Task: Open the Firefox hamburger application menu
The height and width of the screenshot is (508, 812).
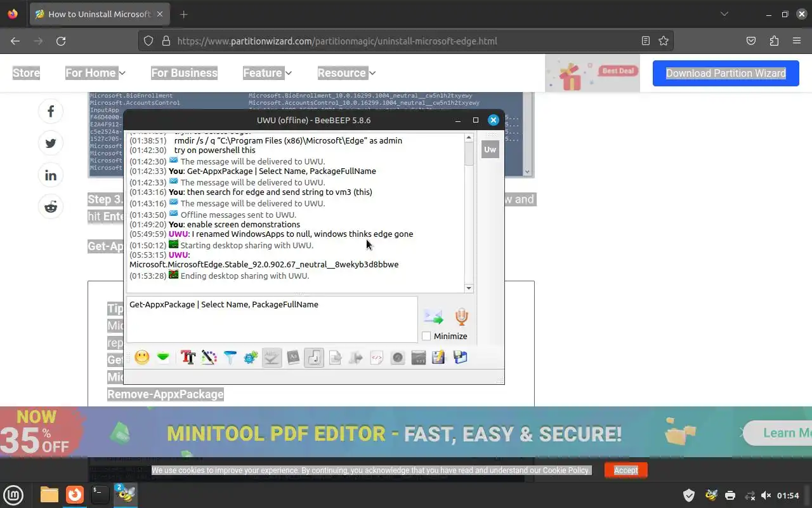Action: click(x=797, y=41)
